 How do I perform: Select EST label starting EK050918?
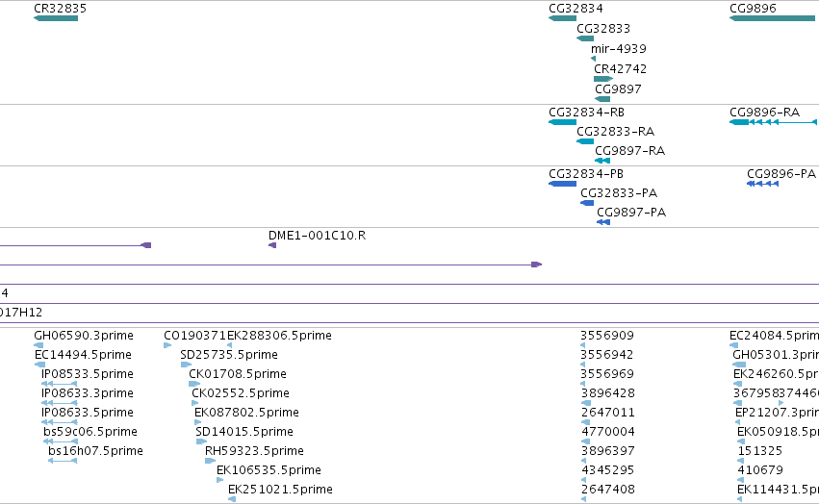coord(778,432)
